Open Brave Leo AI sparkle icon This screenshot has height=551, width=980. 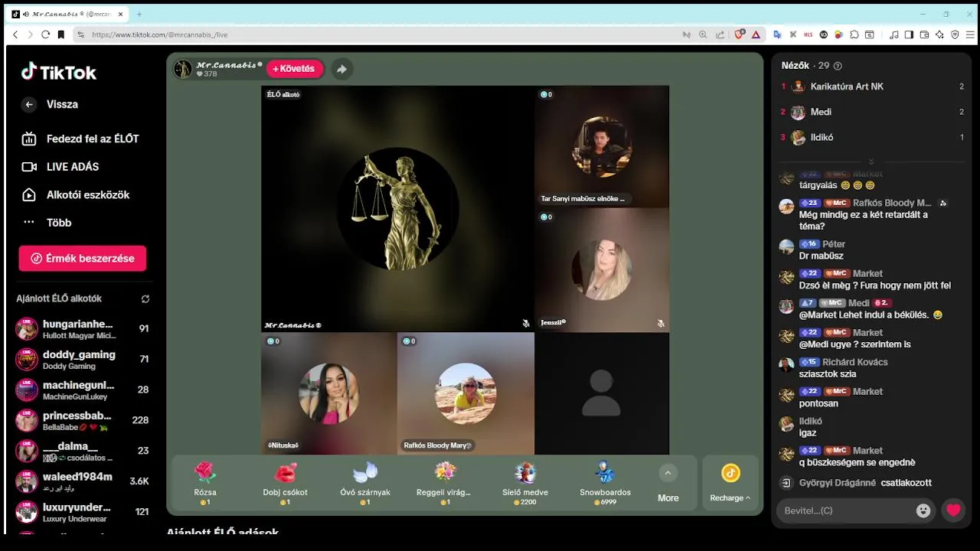pos(939,34)
